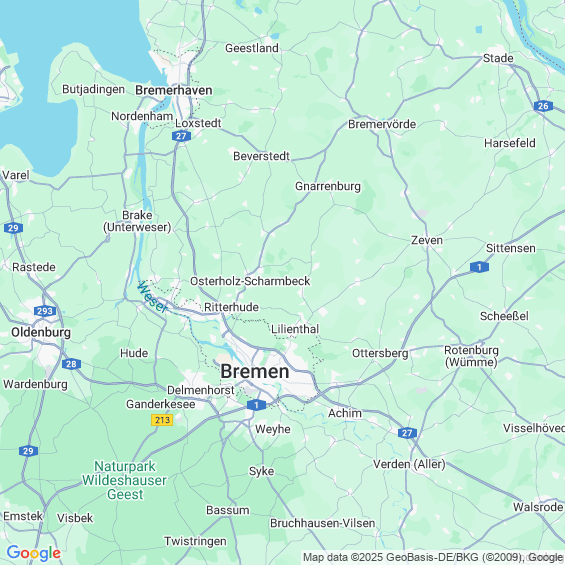
Task: Click the yellow 213 road shield
Action: 162,420
